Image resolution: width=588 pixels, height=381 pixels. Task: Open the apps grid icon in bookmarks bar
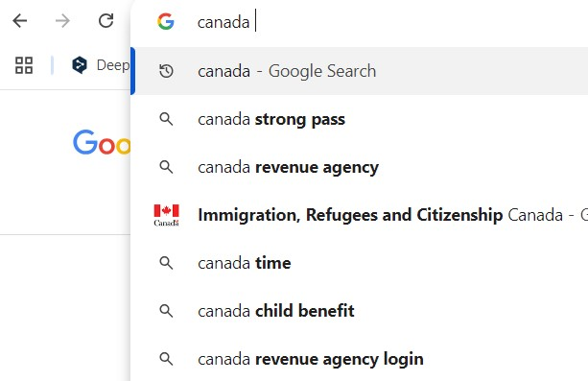(24, 65)
